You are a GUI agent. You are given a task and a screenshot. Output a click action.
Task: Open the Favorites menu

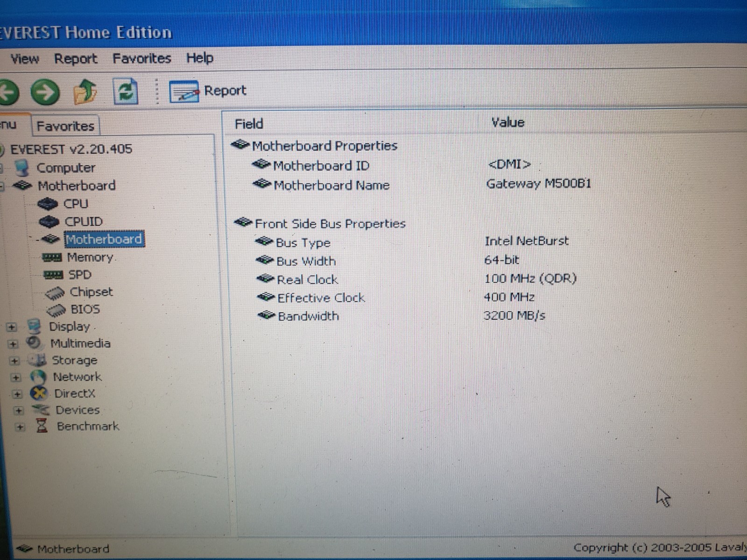[141, 58]
